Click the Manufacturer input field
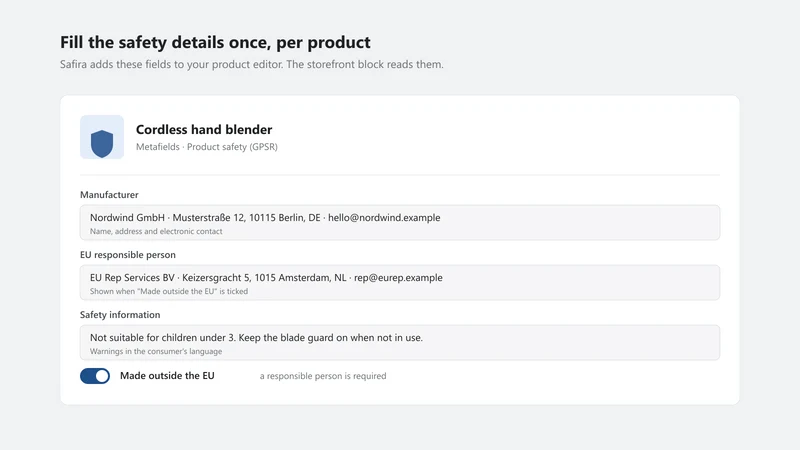The image size is (800, 450). click(x=400, y=222)
